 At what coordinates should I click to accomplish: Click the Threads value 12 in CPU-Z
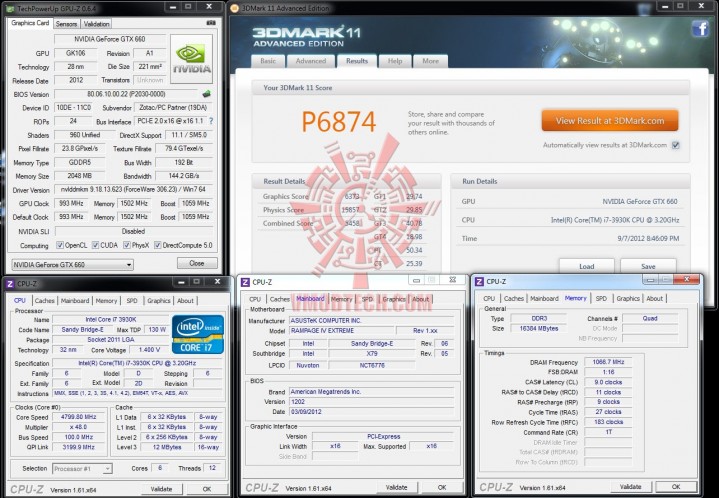(212, 468)
